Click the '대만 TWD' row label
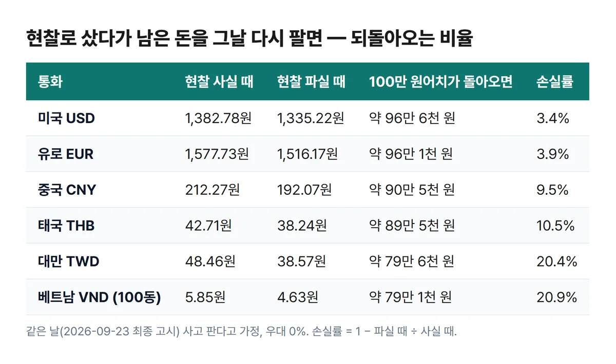This screenshot has width=616, height=364. coord(68,261)
